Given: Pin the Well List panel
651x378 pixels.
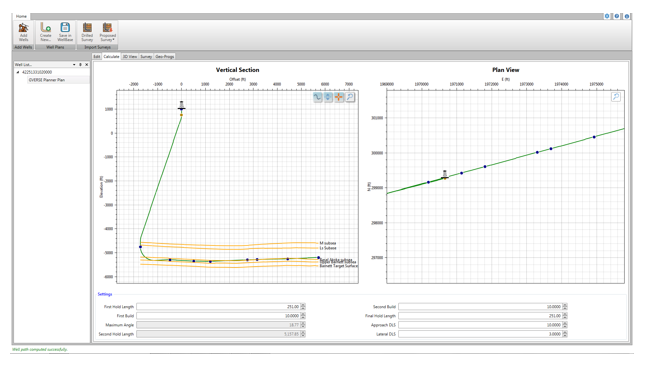Looking at the screenshot, I should (x=80, y=65).
